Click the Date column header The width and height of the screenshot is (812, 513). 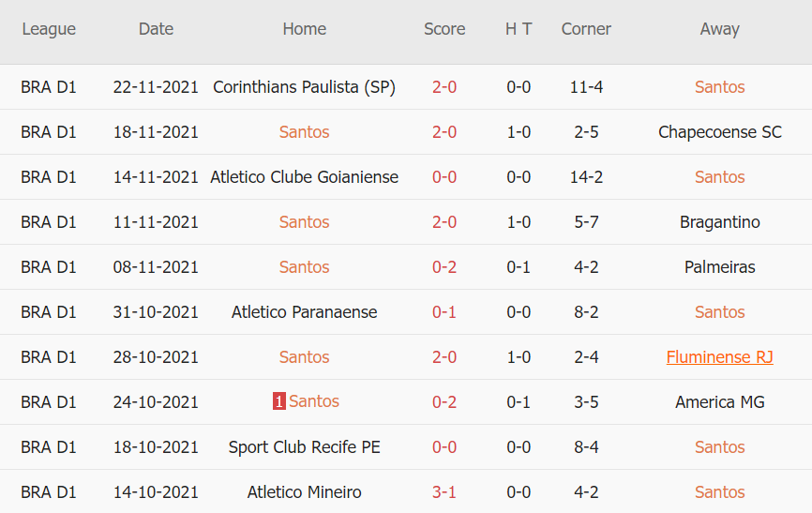click(x=156, y=29)
